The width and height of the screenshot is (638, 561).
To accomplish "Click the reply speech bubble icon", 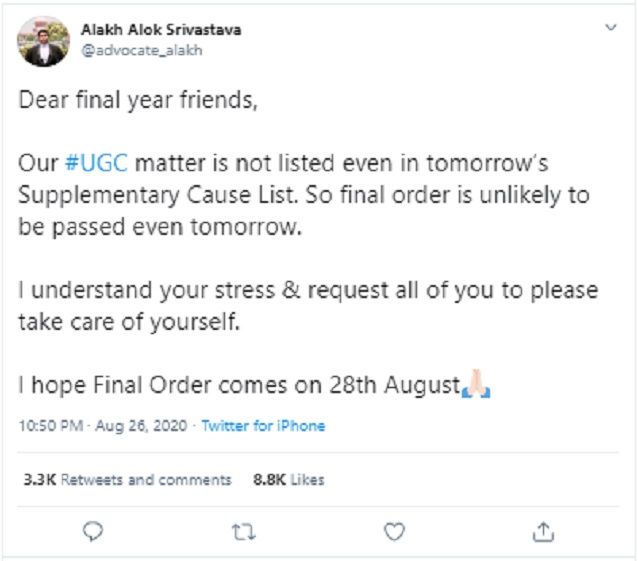I will coord(93,529).
